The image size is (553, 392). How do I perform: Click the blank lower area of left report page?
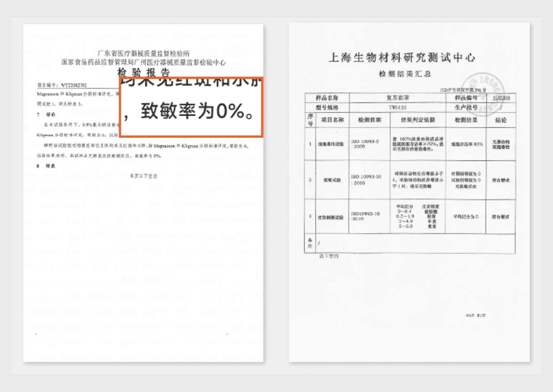point(143,269)
